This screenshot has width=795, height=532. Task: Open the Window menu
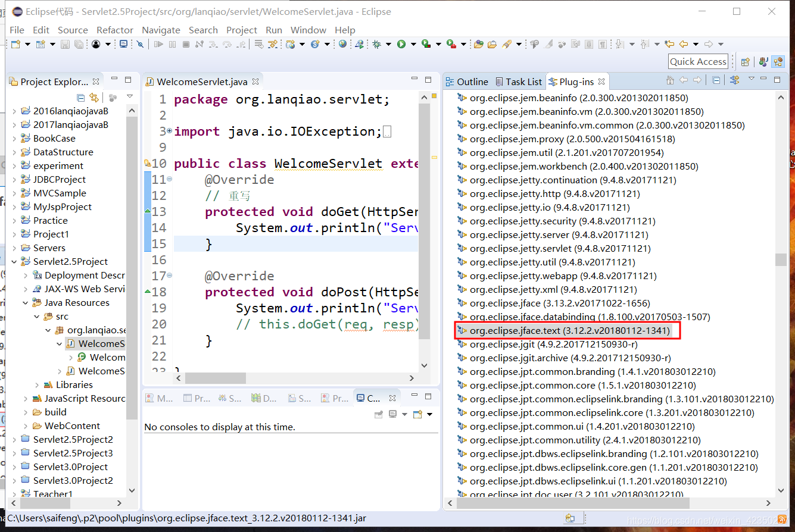pyautogui.click(x=308, y=30)
